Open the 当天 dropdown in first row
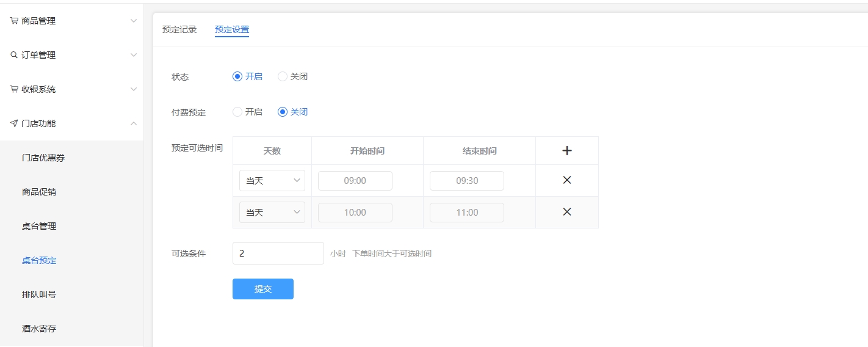Image resolution: width=868 pixels, height=347 pixels. click(272, 181)
